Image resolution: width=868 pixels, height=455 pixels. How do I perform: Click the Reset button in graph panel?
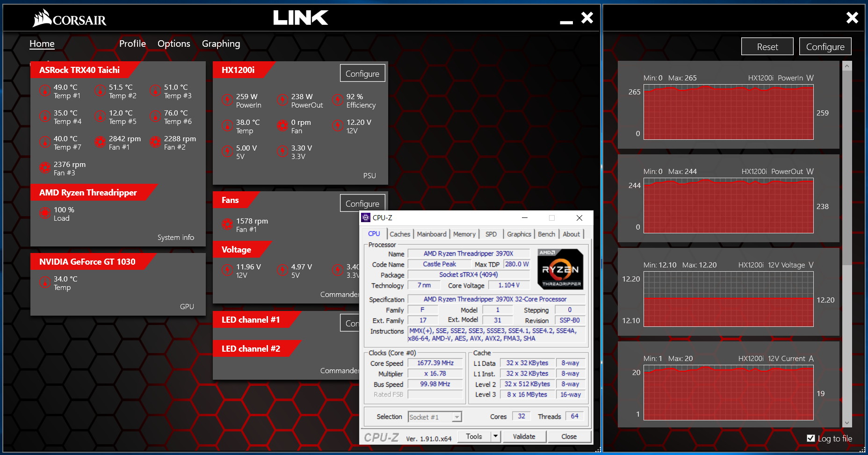[767, 47]
